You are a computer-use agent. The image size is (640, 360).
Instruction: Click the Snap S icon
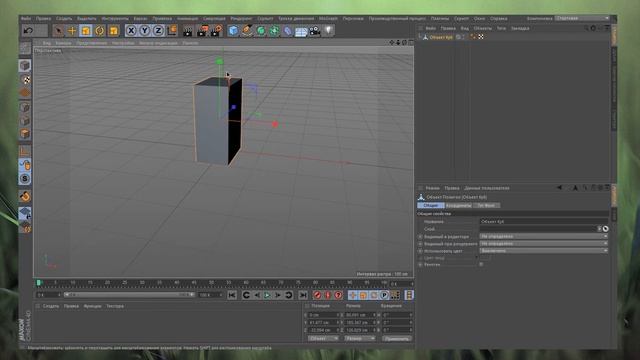click(x=25, y=179)
